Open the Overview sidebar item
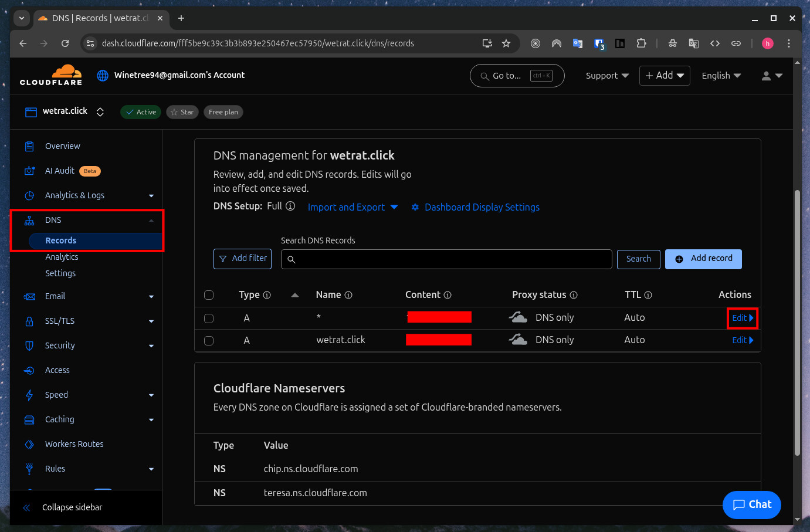Viewport: 810px width, 532px height. point(63,146)
